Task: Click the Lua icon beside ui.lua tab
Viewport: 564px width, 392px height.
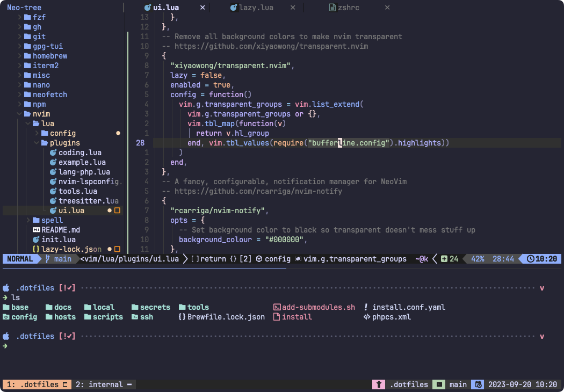Action: (x=148, y=8)
